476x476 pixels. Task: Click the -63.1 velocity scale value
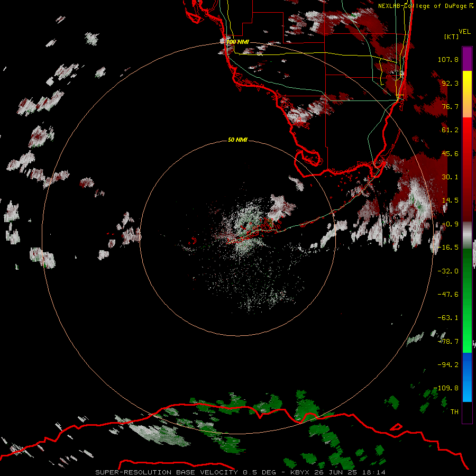(448, 318)
